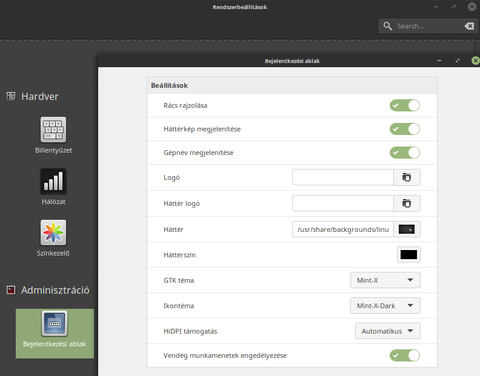The width and height of the screenshot is (480, 376).
Task: Close the Bejelentkezési ablak window
Action: pos(475,60)
